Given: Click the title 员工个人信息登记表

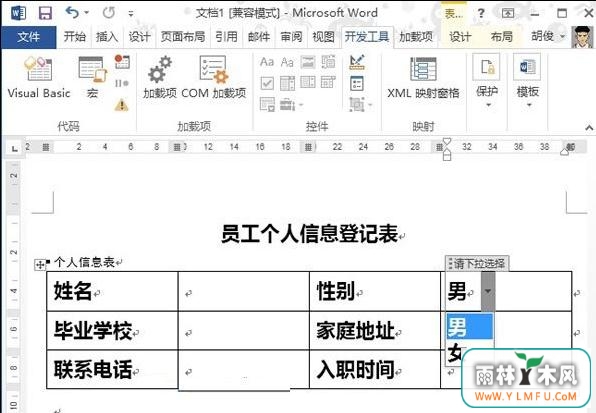Looking at the screenshot, I should pos(309,233).
